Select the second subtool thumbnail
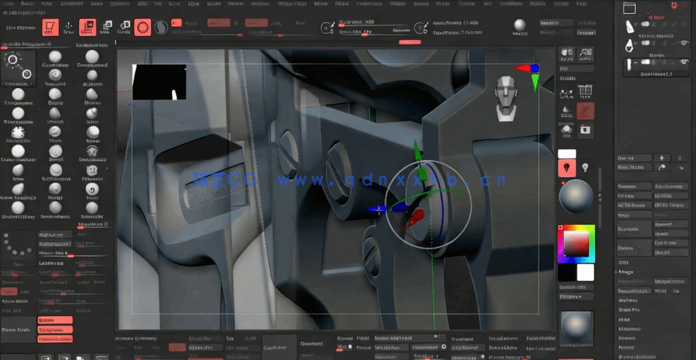Image resolution: width=696 pixels, height=360 pixels. click(629, 45)
